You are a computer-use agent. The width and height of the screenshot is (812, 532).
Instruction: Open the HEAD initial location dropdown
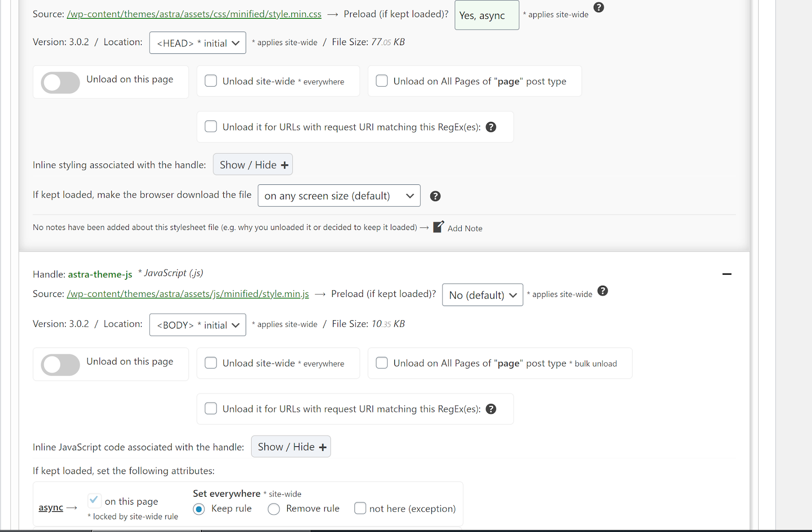(197, 43)
